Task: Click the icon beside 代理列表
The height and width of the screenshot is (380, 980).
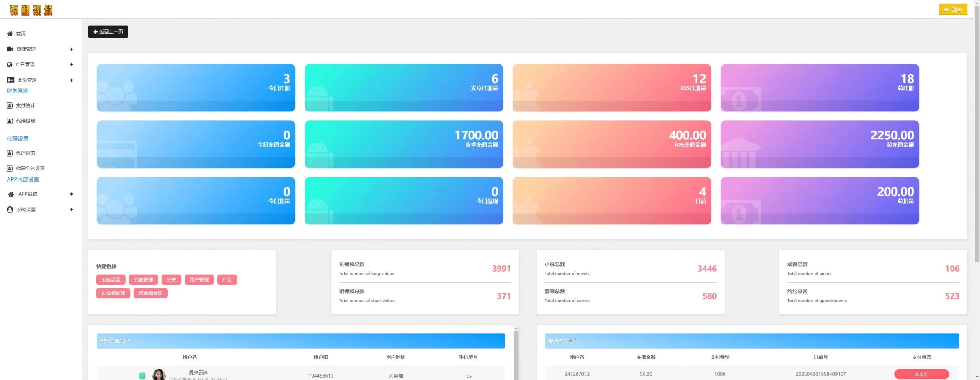Action: [x=10, y=153]
